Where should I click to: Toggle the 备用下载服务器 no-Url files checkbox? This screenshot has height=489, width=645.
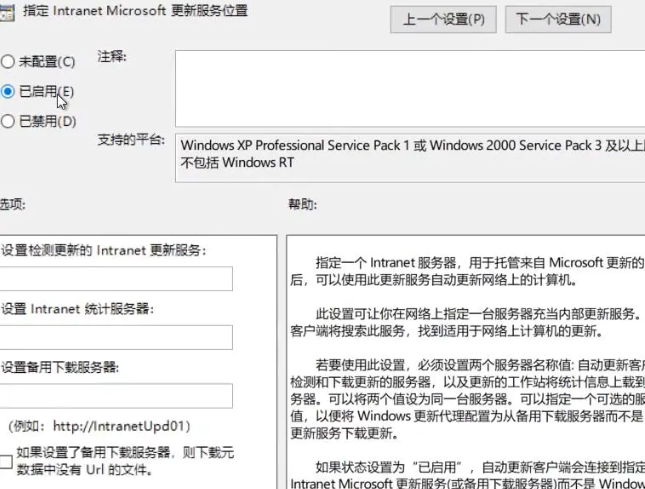tap(7, 461)
